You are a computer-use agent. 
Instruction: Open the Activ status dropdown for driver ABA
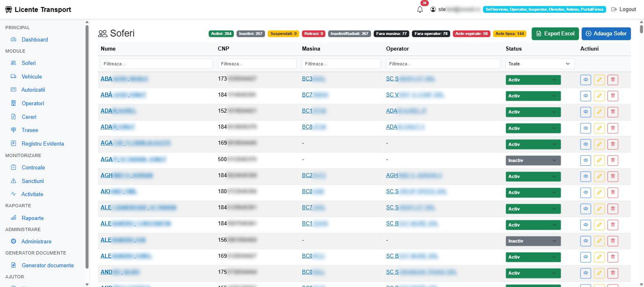click(x=533, y=80)
